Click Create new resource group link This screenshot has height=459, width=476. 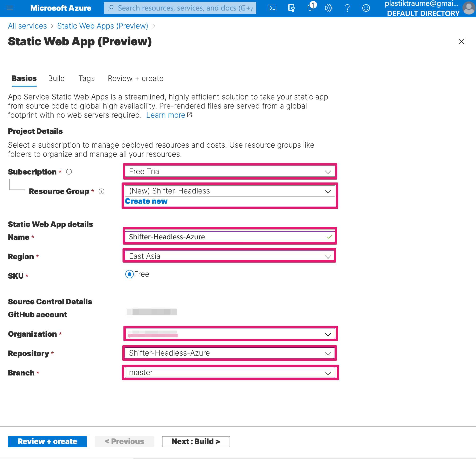pos(146,201)
